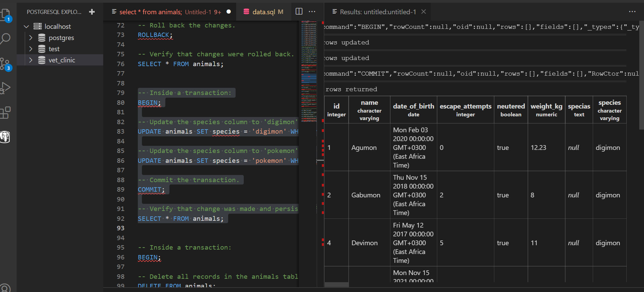Image resolution: width=644 pixels, height=292 pixels.
Task: Click BEGIN; on line 96
Action: click(x=149, y=257)
